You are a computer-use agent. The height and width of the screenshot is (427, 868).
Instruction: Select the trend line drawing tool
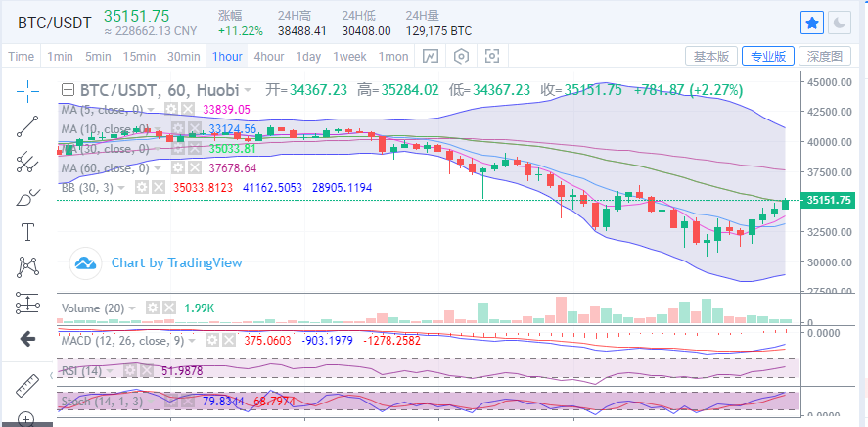[x=27, y=126]
